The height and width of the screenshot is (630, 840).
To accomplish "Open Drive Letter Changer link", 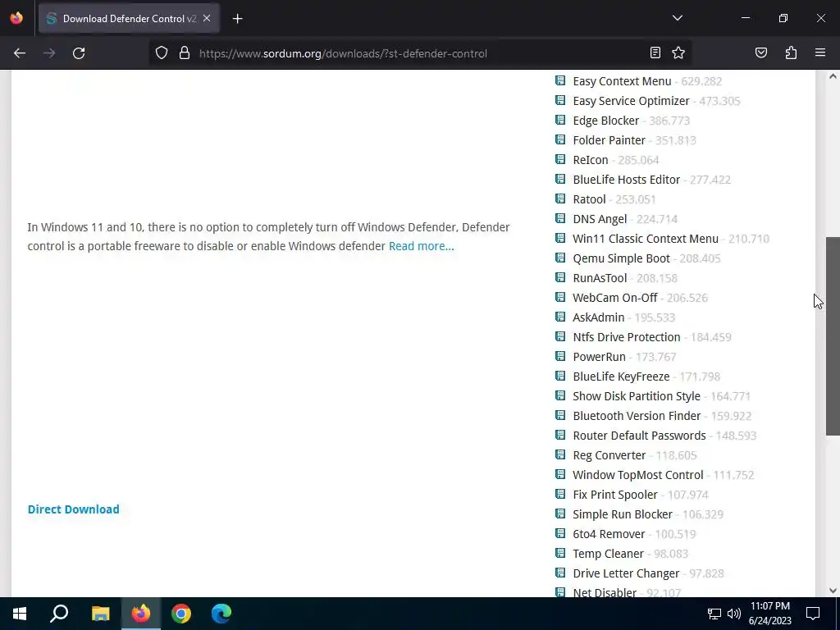I will (626, 573).
